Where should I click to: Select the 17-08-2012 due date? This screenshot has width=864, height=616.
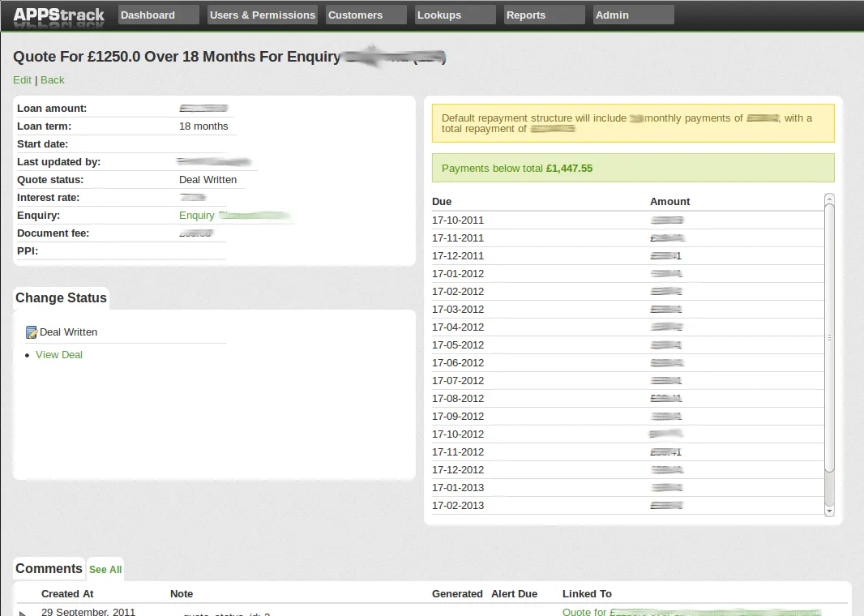(458, 398)
